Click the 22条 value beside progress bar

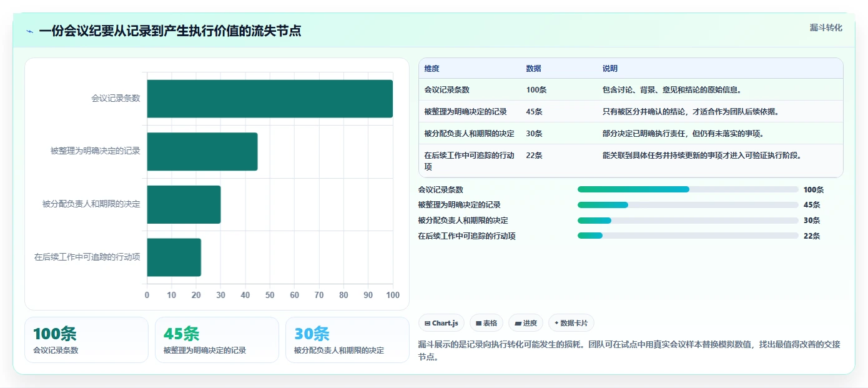coord(812,236)
